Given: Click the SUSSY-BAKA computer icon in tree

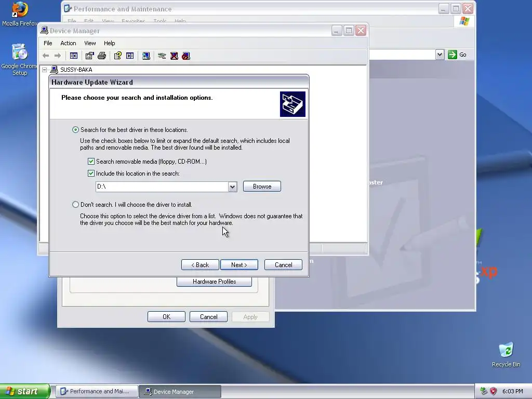Looking at the screenshot, I should [x=54, y=70].
